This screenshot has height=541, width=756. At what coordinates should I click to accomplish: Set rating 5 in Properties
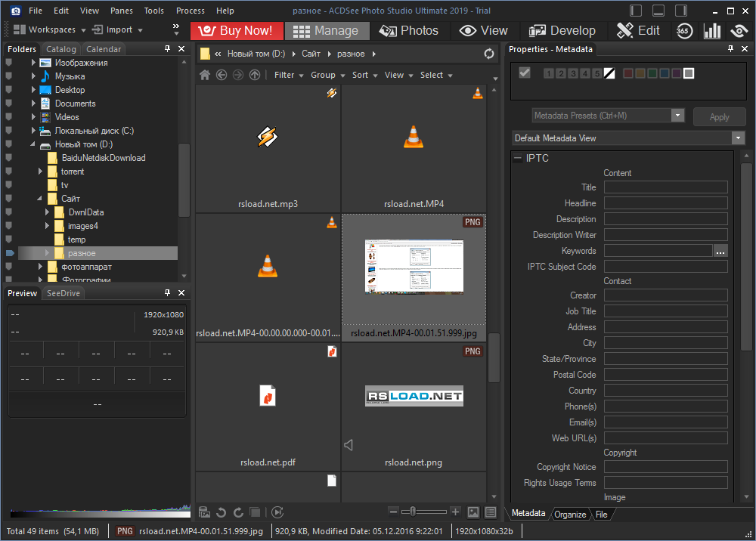597,73
